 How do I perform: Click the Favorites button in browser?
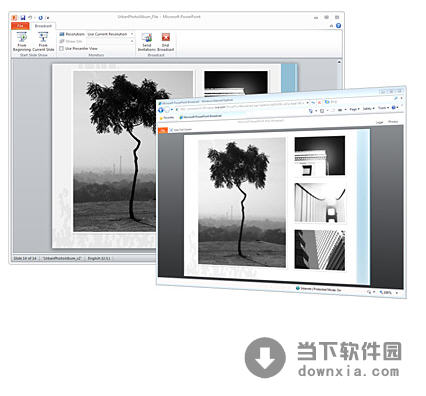click(x=167, y=118)
